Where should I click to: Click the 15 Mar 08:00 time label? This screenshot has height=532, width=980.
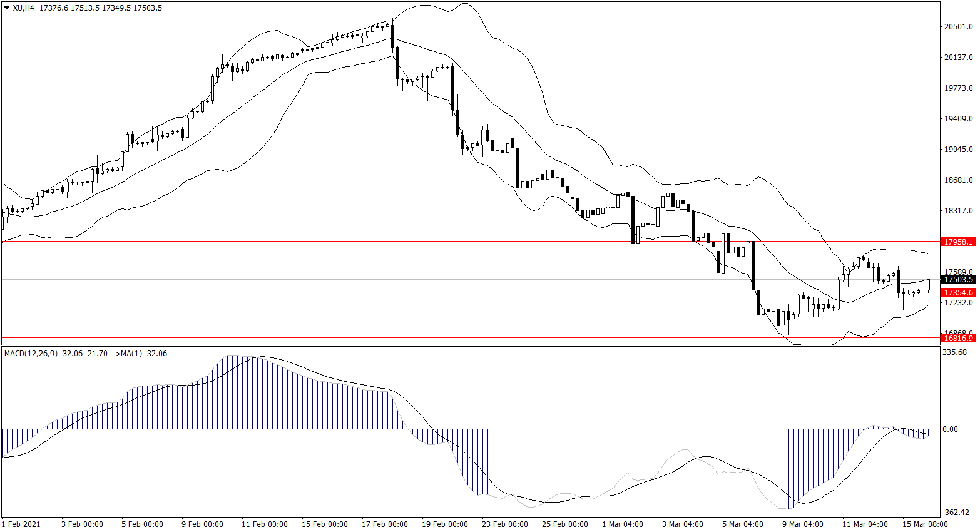925,524
